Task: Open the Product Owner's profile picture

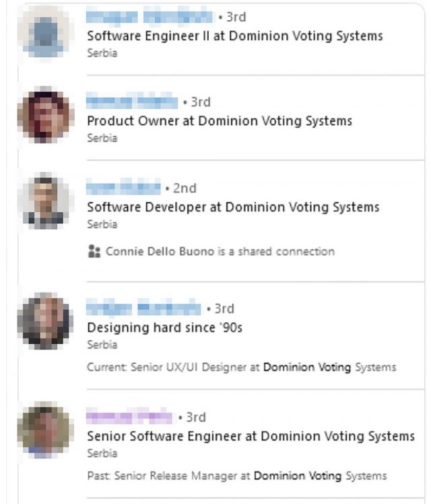Action: 44,115
